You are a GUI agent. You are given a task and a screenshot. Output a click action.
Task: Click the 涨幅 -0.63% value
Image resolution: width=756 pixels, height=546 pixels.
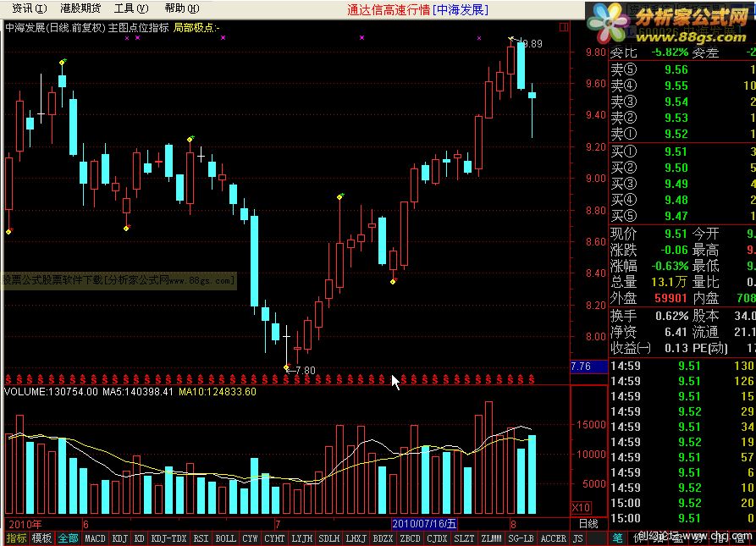pos(670,266)
